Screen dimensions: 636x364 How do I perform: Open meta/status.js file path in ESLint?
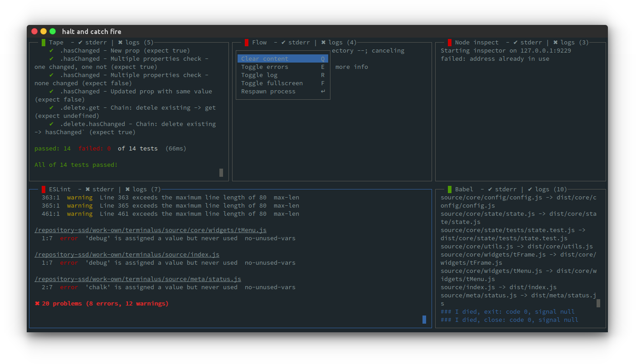tap(138, 279)
